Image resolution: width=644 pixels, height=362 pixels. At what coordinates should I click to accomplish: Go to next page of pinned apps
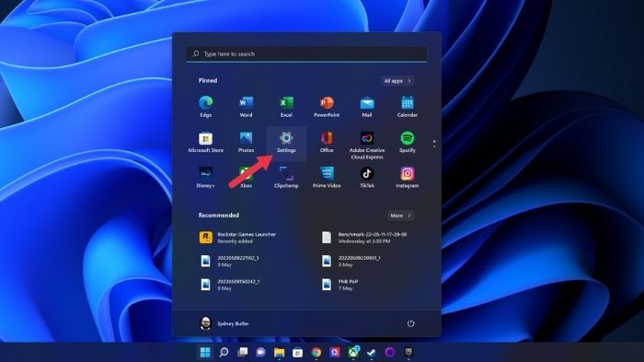[434, 146]
